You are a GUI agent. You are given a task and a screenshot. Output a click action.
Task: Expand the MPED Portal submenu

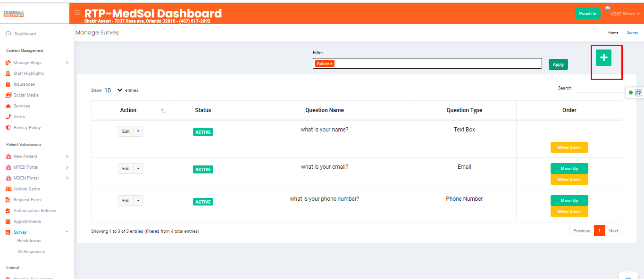pyautogui.click(x=67, y=167)
